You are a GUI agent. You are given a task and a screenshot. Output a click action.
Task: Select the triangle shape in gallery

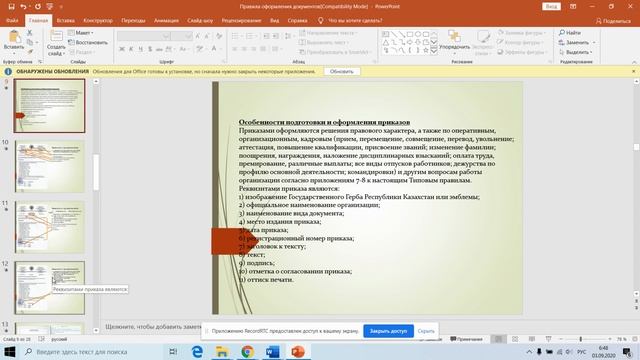click(386, 42)
